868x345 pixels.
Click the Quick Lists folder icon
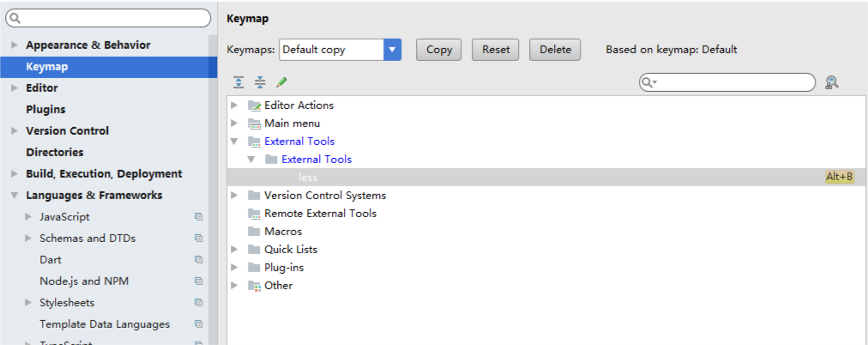(x=254, y=249)
